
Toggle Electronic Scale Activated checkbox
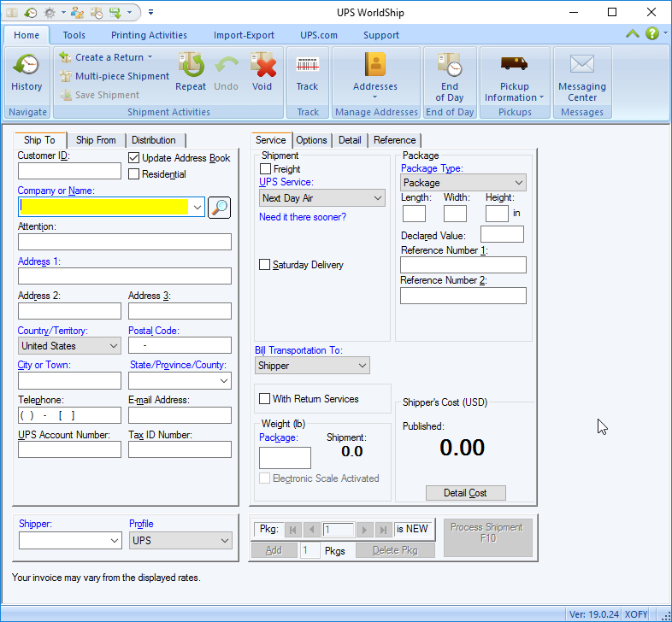pos(265,478)
